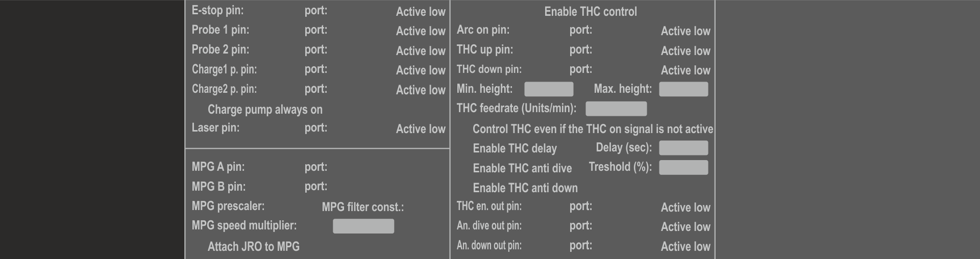The image size is (980, 259).
Task: Toggle Control THC even if signal inactive
Action: (592, 129)
